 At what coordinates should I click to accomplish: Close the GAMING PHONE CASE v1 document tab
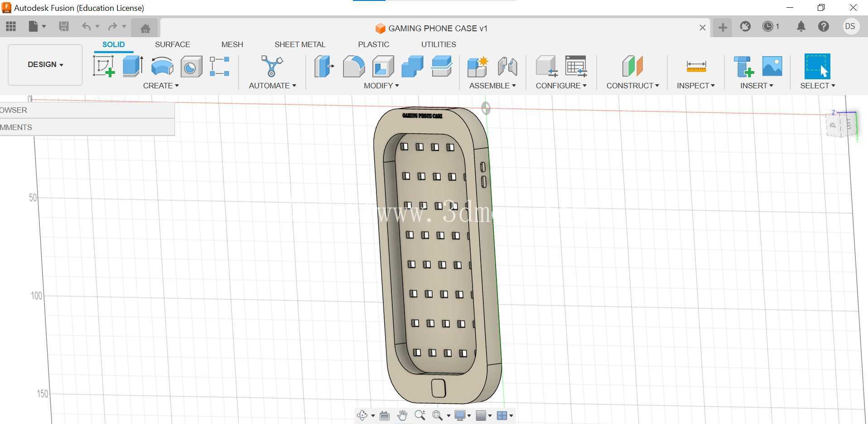(702, 28)
